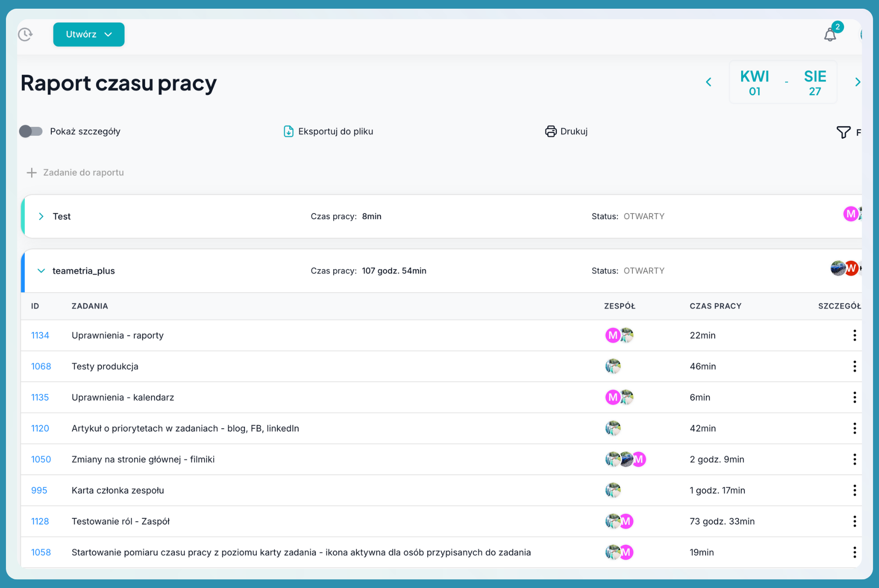Click Zadanie do raportu add field
The image size is (879, 588).
tap(83, 173)
